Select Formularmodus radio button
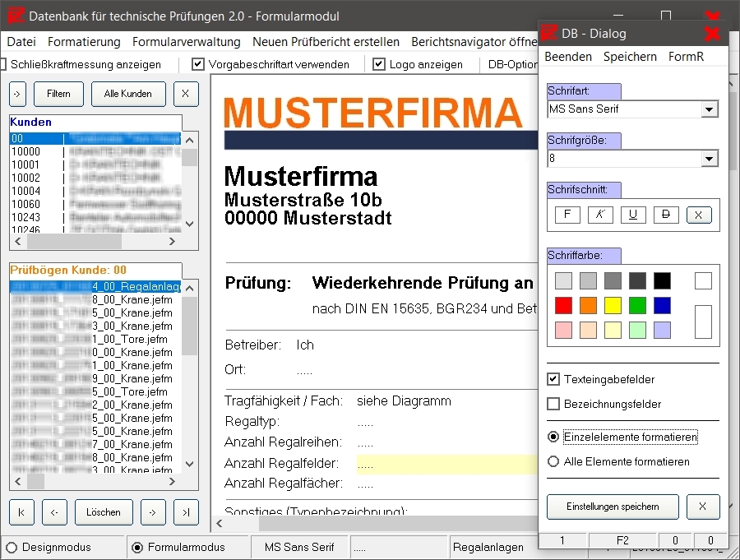 click(137, 547)
